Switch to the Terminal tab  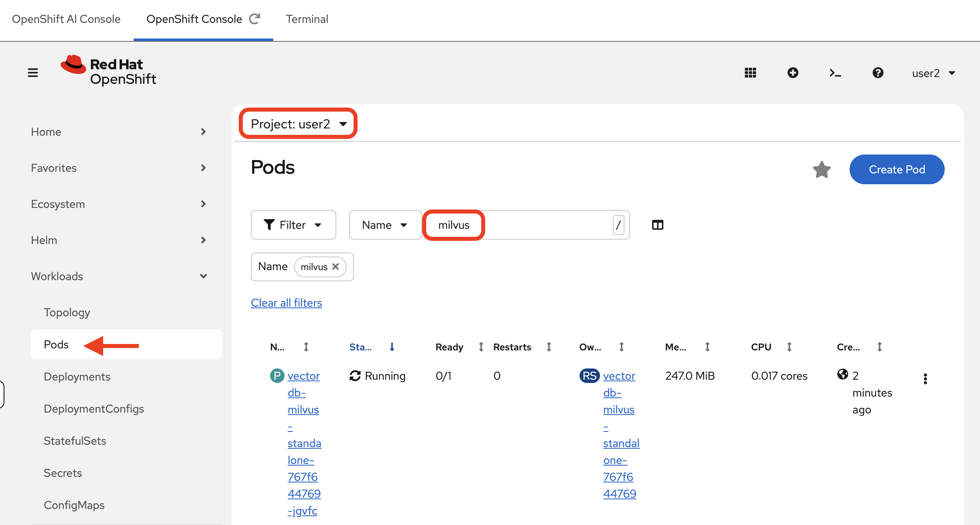coord(307,19)
